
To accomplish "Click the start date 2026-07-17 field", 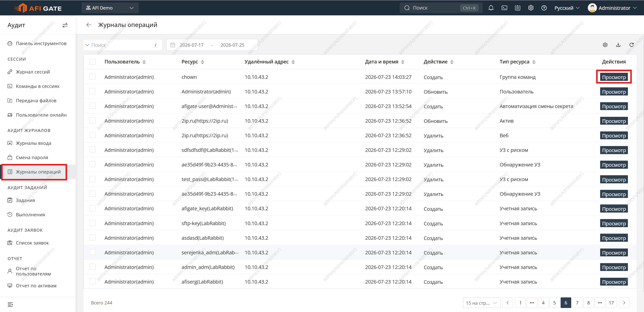I will [192, 45].
